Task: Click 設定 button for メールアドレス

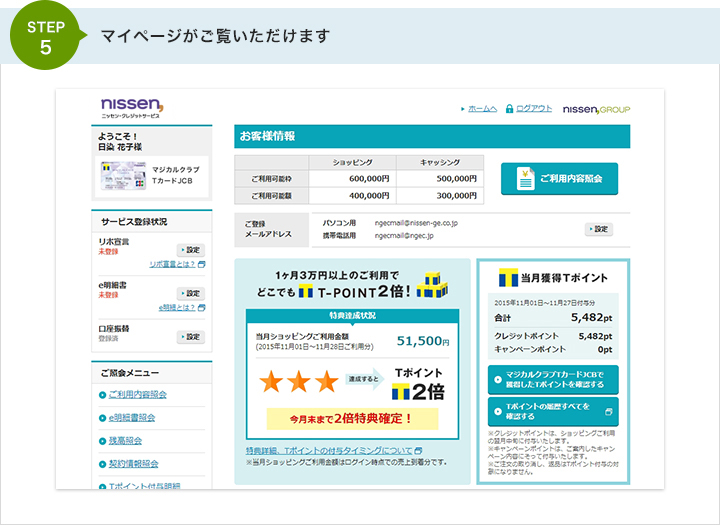Action: [599, 229]
